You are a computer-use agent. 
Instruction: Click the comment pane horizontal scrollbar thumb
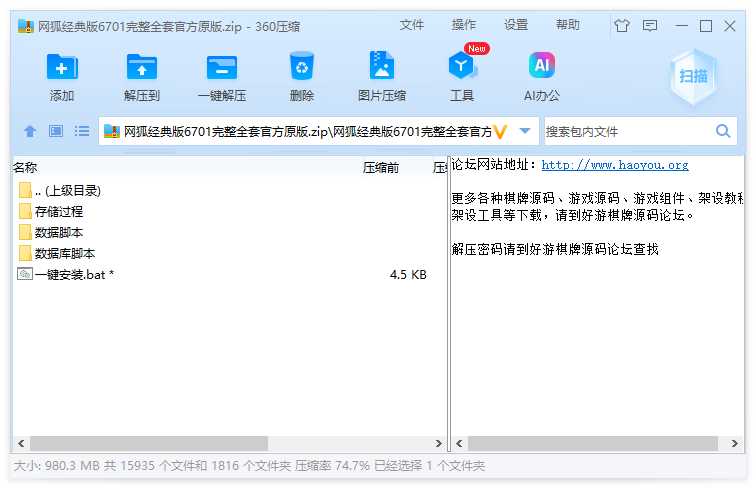coord(593,443)
